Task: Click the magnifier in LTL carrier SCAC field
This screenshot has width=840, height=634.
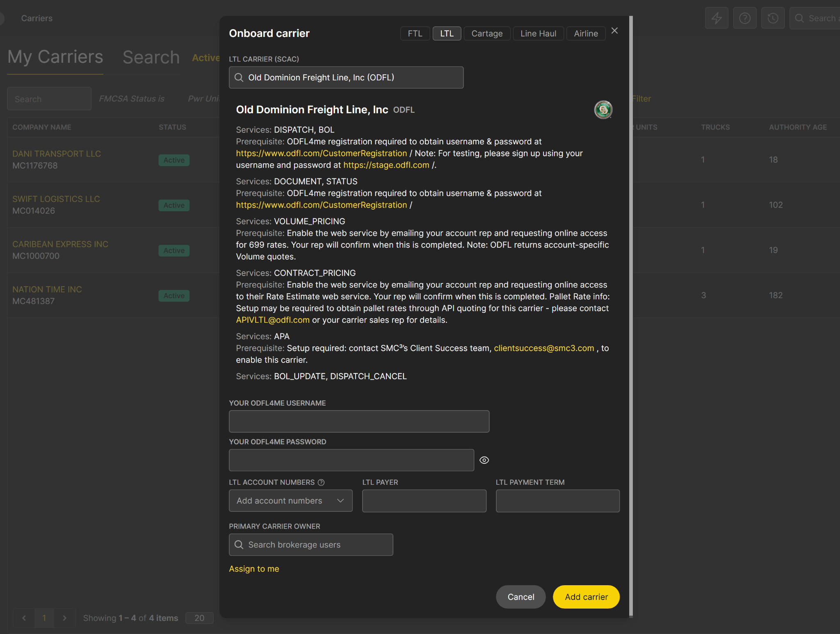Action: pyautogui.click(x=239, y=78)
